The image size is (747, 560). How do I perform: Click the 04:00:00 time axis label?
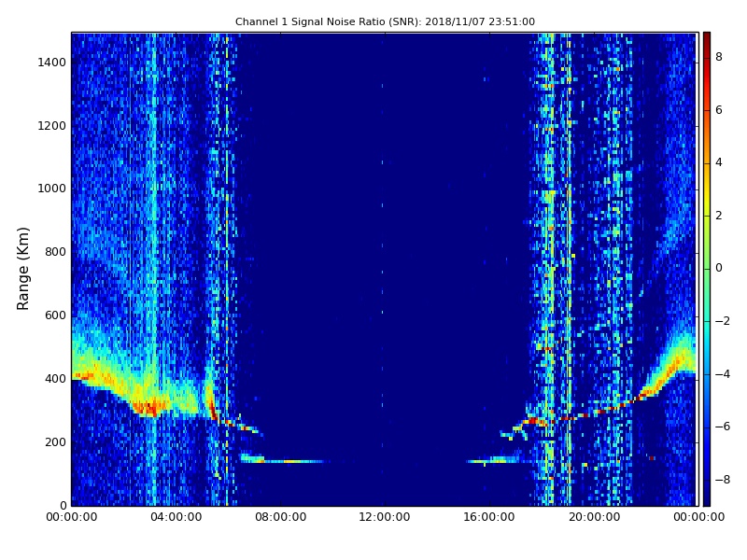point(176,517)
